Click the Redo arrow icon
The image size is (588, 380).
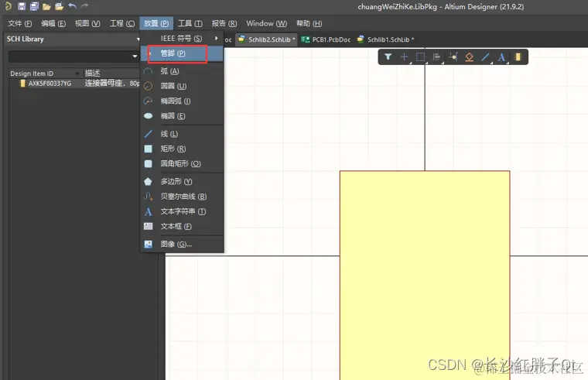[85, 6]
